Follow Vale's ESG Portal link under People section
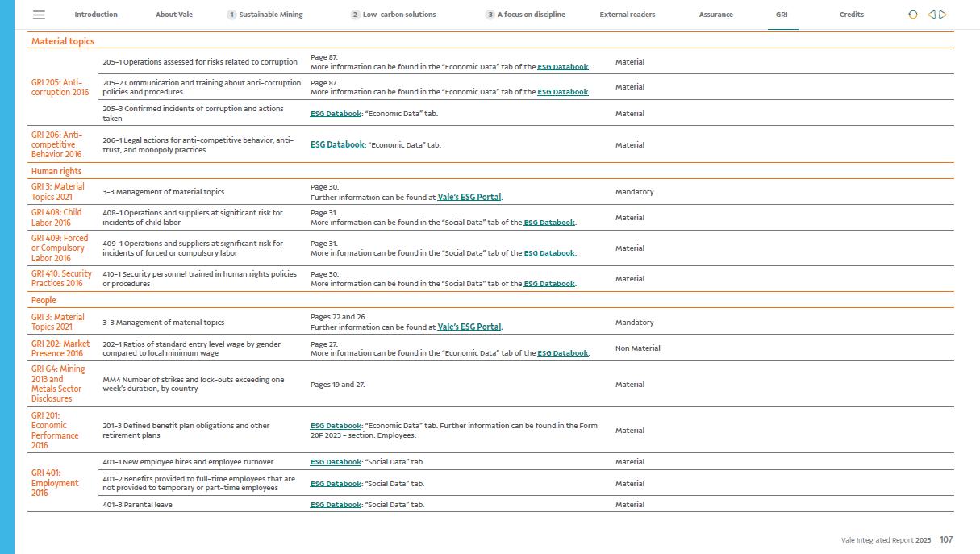 point(469,327)
